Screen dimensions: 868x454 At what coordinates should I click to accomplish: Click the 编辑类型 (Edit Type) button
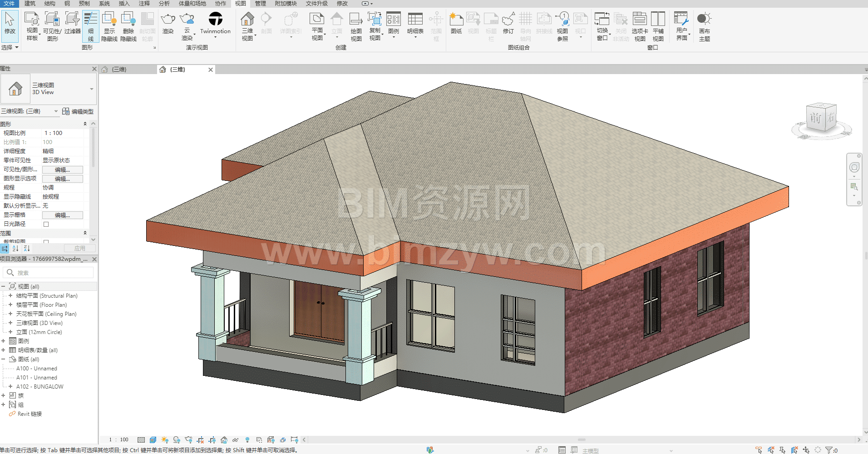tap(78, 111)
